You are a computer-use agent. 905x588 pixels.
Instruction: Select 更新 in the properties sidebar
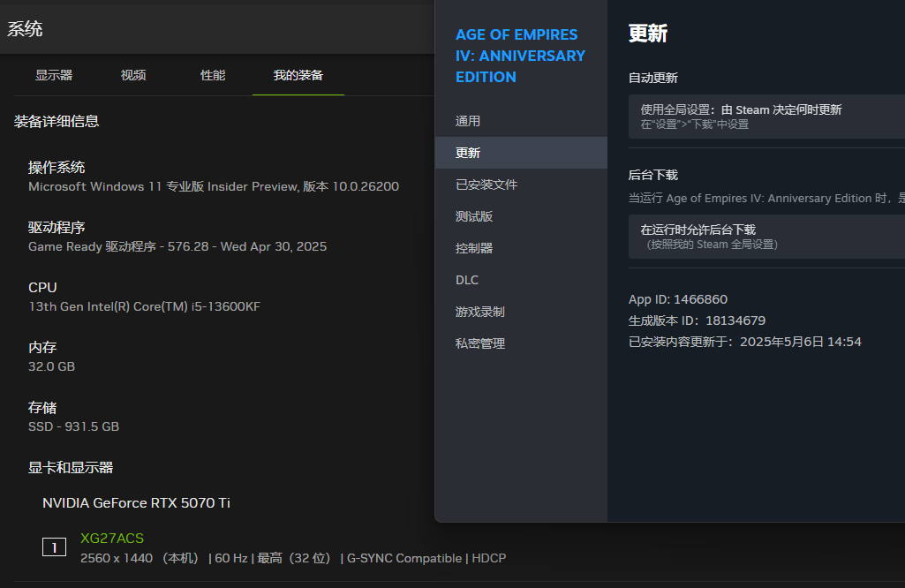(x=521, y=153)
